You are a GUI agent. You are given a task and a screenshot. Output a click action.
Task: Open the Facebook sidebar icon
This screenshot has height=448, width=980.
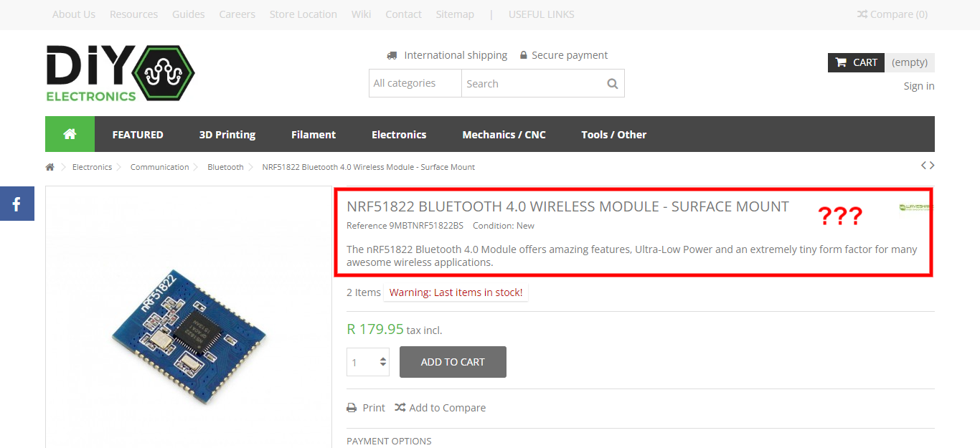click(x=17, y=204)
